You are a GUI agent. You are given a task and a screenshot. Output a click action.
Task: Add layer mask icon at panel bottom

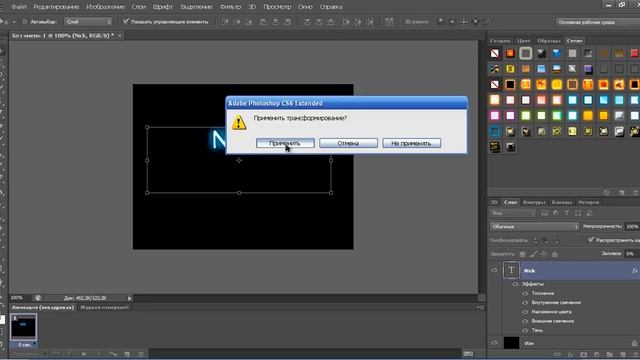[583, 355]
